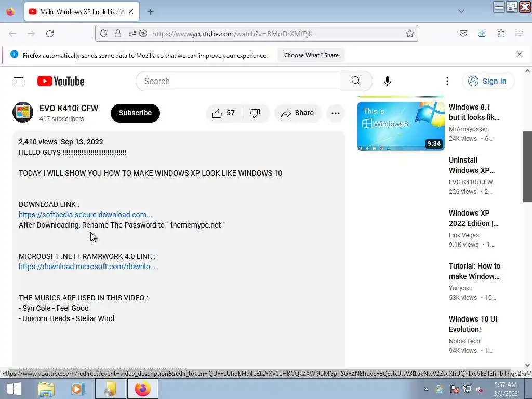
Task: Click the page vertical scrollbar thumb
Action: (x=527, y=167)
